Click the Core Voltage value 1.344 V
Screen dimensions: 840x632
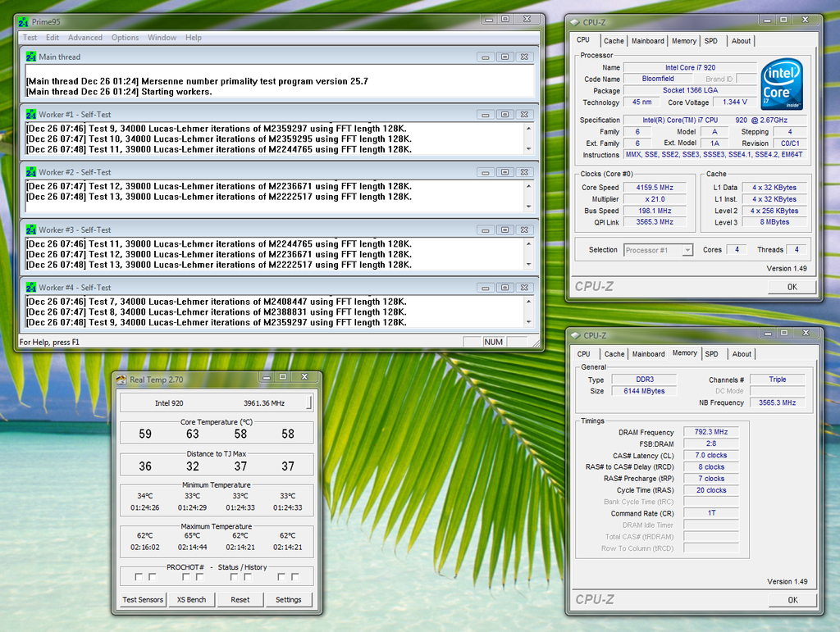(734, 102)
